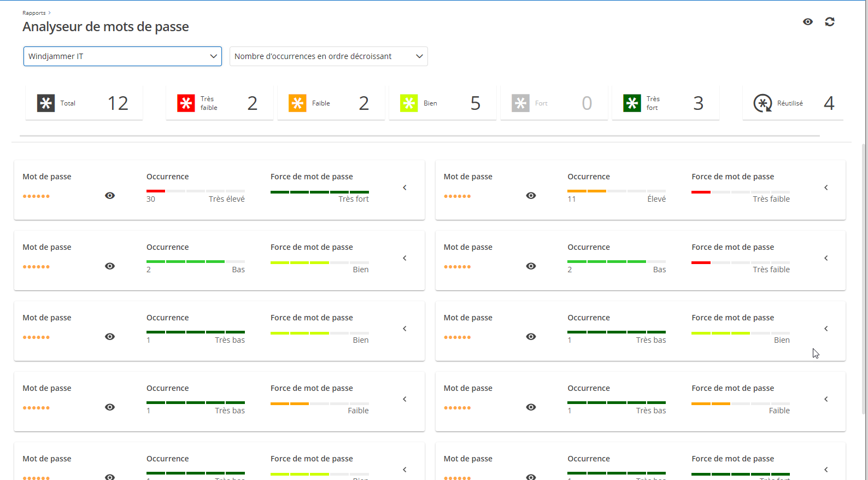The image size is (868, 480).
Task: Click the Très fort strength bar of first card
Action: [319, 192]
